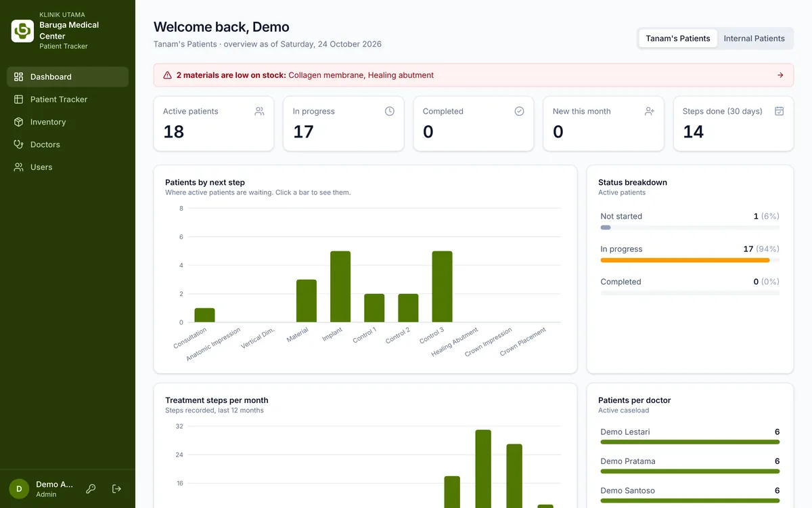Click the Crown Impression axis label
Viewport: 812px width, 508px height.
489,343
